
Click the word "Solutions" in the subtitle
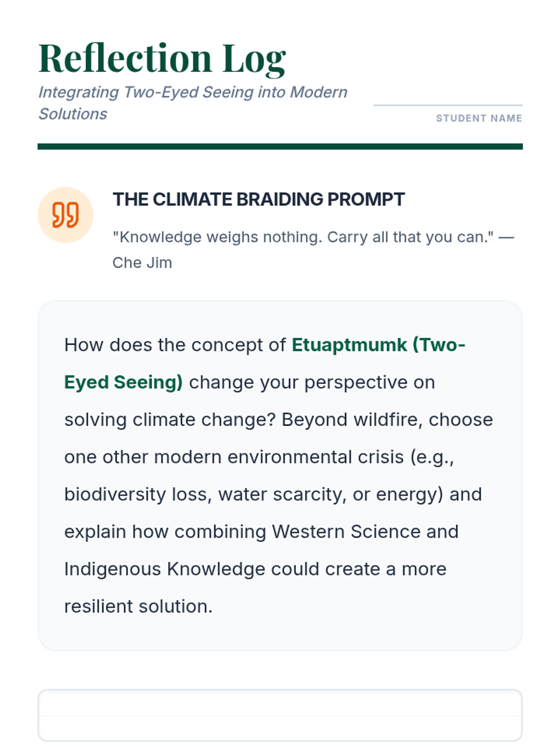coord(73,114)
